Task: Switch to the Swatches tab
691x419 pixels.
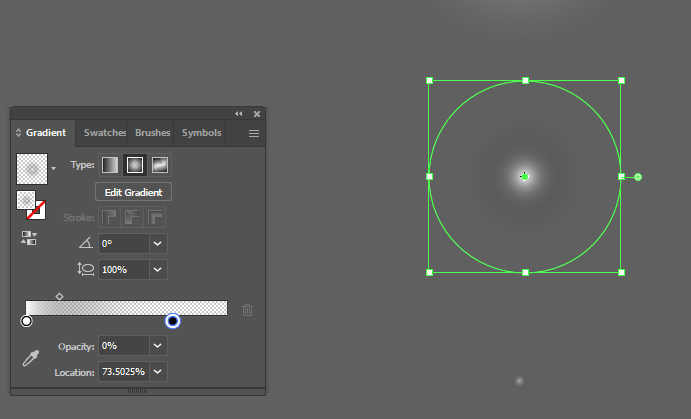Action: pyautogui.click(x=105, y=133)
